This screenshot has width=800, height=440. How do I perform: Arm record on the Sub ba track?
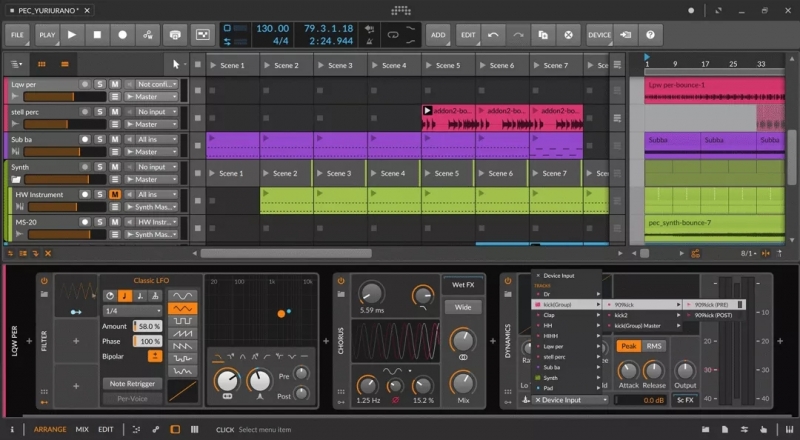coord(85,139)
